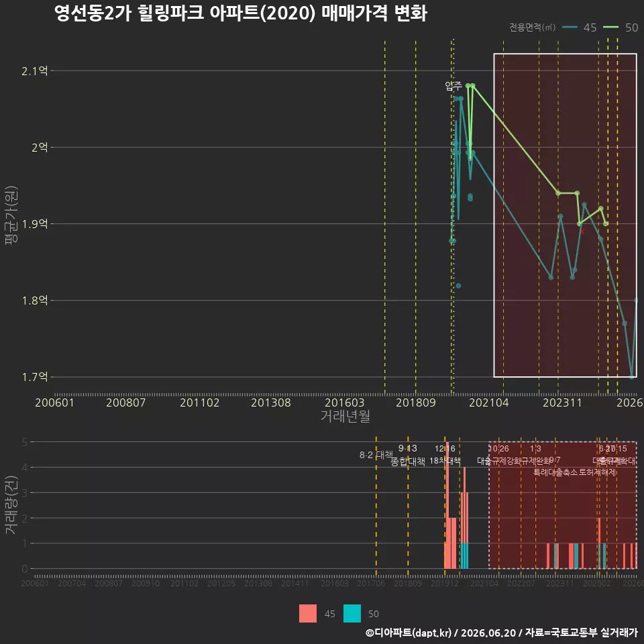The height and width of the screenshot is (644, 644).
Task: Click the tallest salmon volume bar reaching 5
Action: coord(447,506)
